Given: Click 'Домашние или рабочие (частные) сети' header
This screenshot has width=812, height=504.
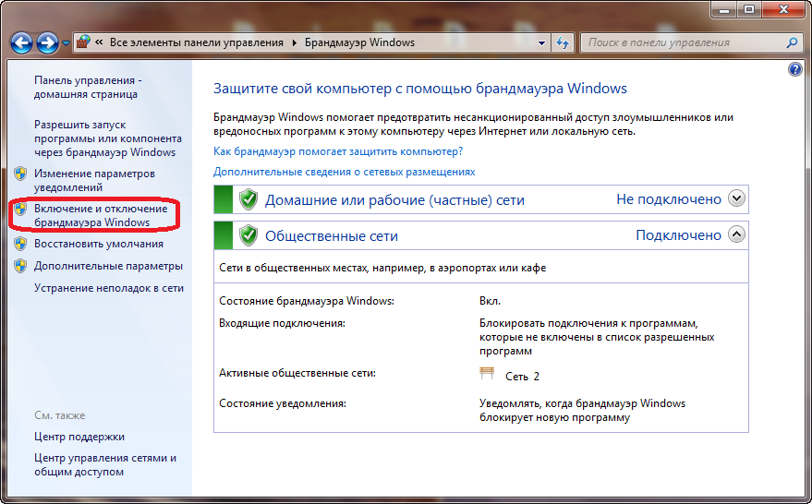Looking at the screenshot, I should pyautogui.click(x=394, y=200).
